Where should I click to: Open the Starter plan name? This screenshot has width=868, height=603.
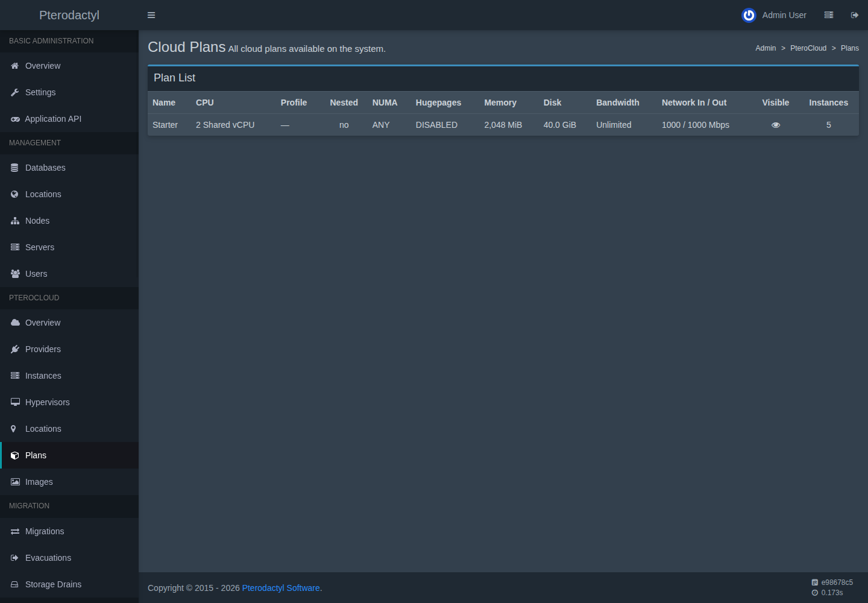coord(165,125)
